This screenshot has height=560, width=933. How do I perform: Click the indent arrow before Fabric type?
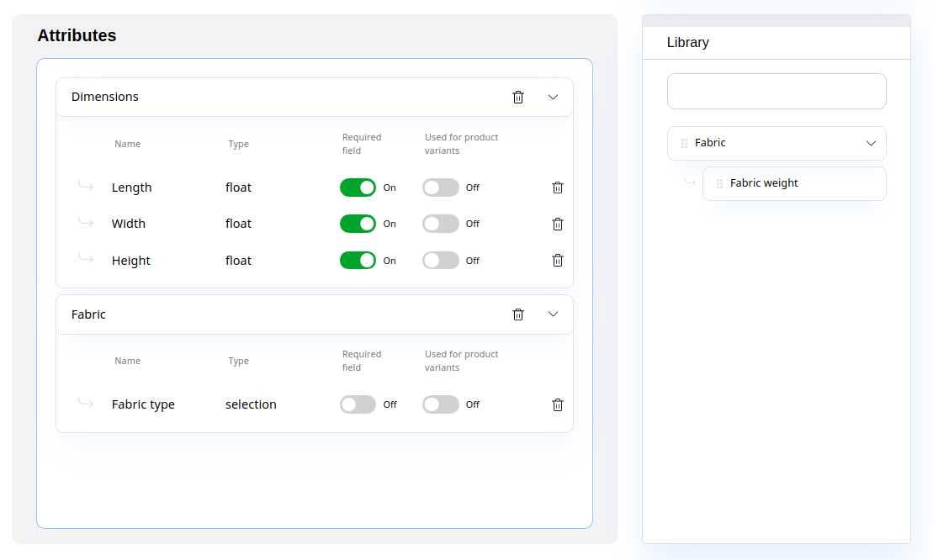coord(86,403)
